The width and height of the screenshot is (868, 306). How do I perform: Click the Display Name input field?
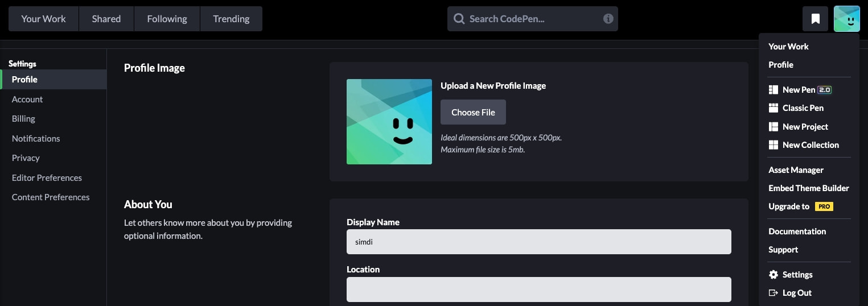click(539, 242)
